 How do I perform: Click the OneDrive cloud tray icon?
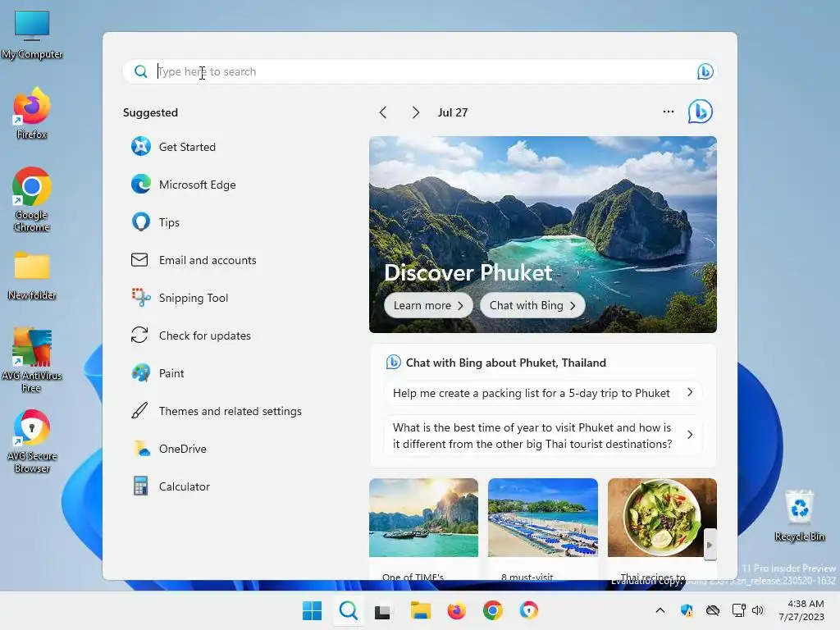click(x=713, y=610)
